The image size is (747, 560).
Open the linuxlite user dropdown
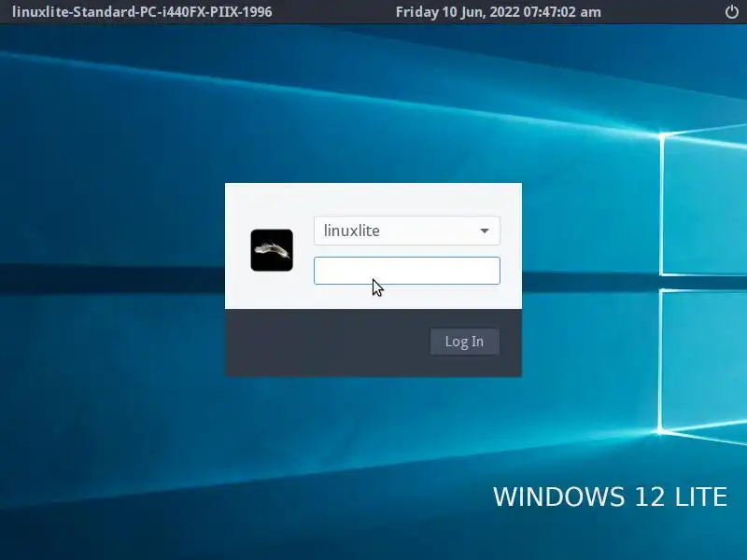407,231
